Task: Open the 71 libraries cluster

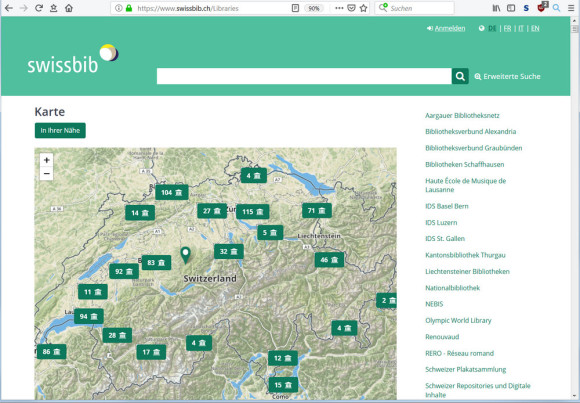Action: coord(317,211)
